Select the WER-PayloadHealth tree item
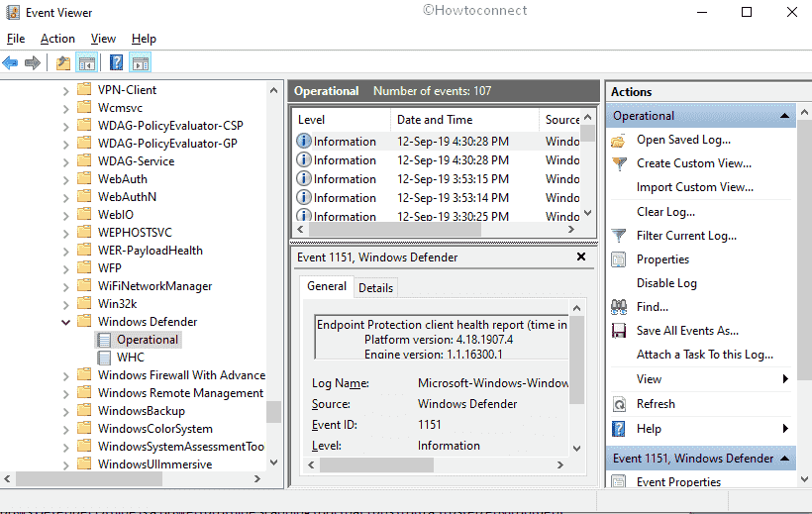This screenshot has width=812, height=514. [151, 251]
